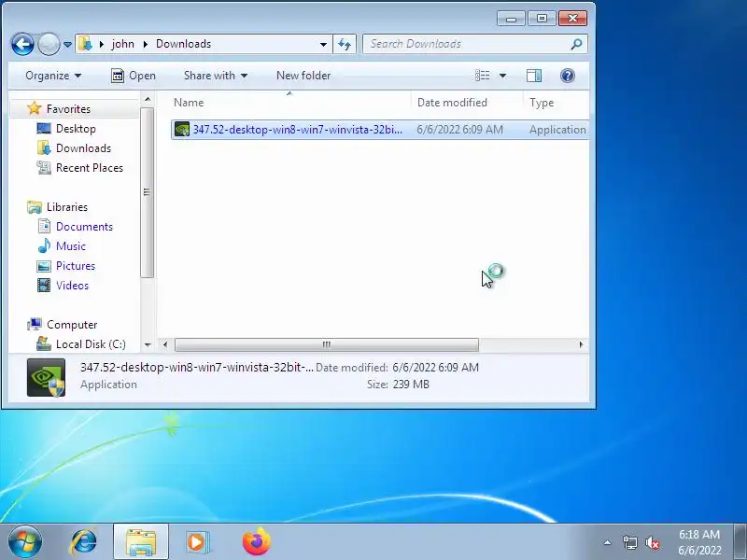Click the Pictures library icon
This screenshot has height=560, width=747.
point(44,266)
